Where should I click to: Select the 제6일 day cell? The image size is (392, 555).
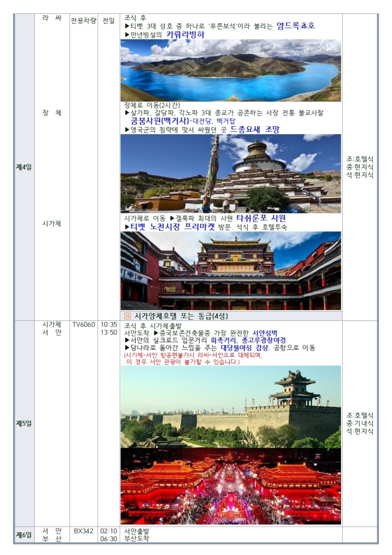point(24,535)
